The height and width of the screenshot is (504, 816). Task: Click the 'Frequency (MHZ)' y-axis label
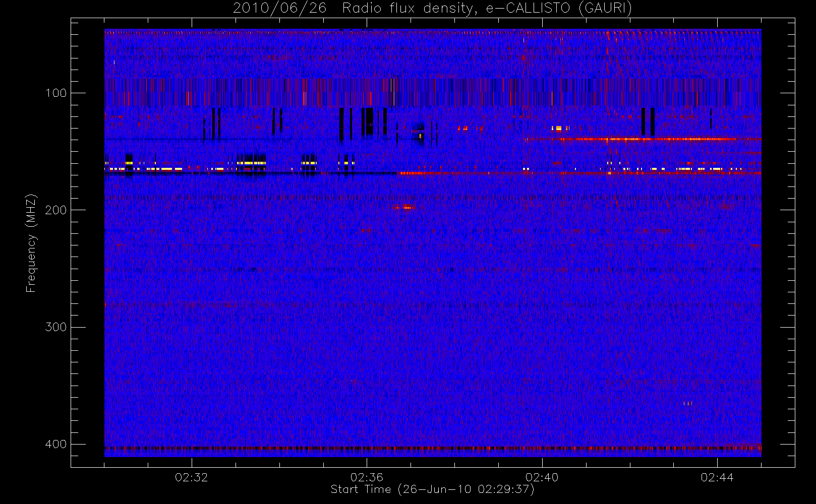point(31,243)
